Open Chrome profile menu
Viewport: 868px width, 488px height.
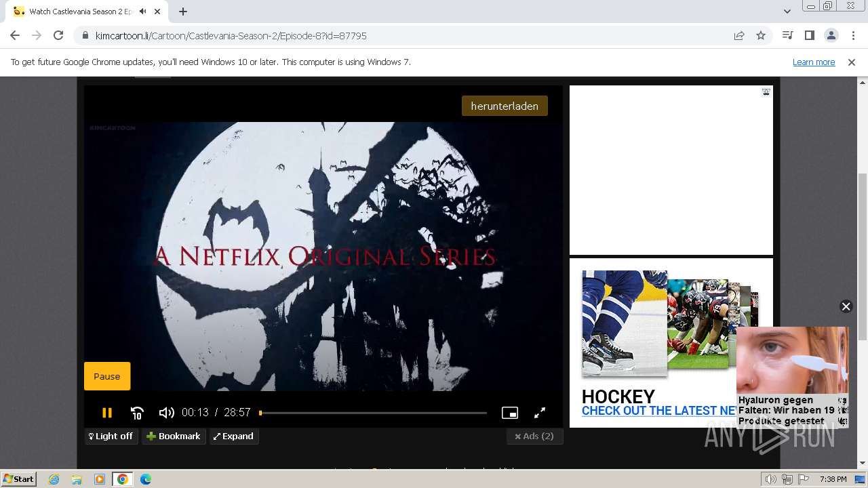(831, 35)
